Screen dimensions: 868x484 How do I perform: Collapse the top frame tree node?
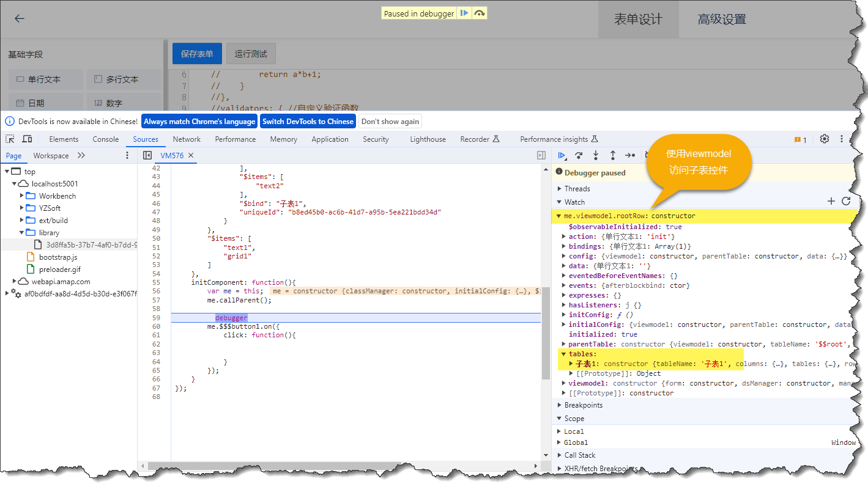pos(6,172)
